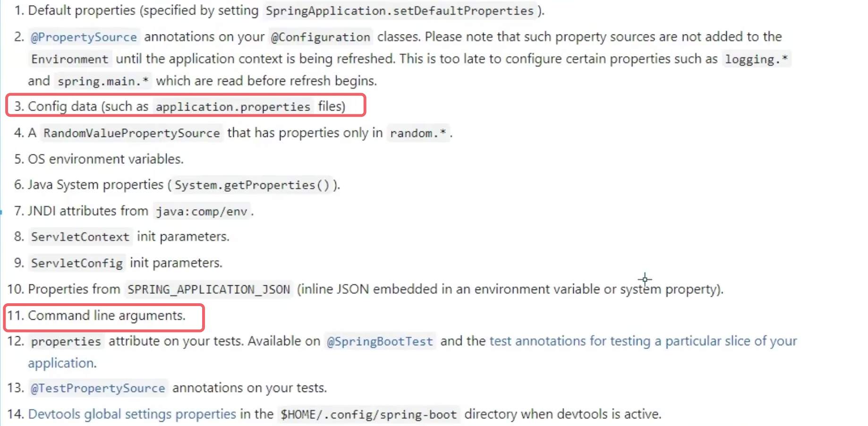The height and width of the screenshot is (426, 868).
Task: Open the @SpringBootTest link
Action: 380,341
